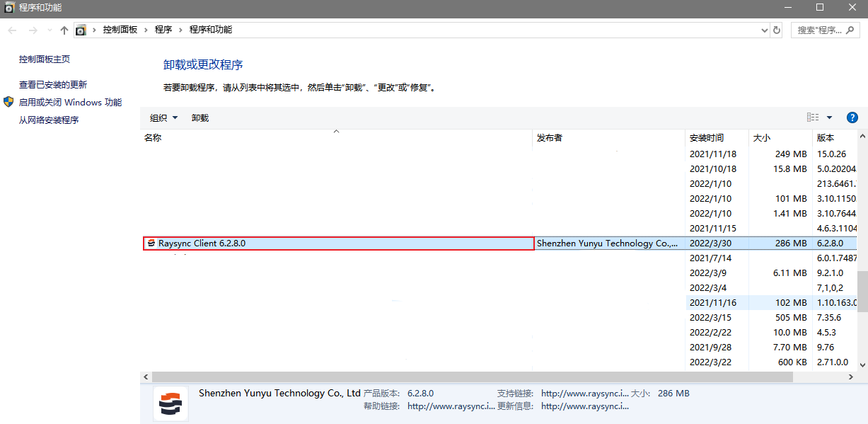Click 从网络安装程序 link
The width and height of the screenshot is (868, 424).
[49, 120]
